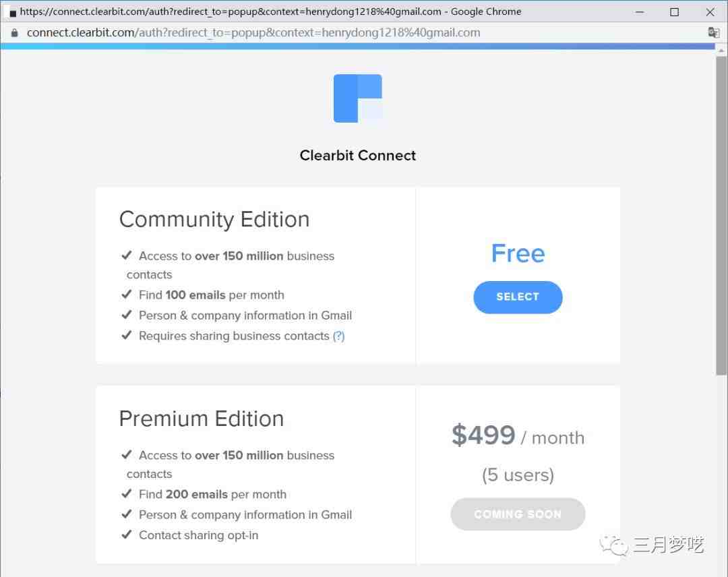Click the address bar URL
Viewport: 728px width, 577px height.
[x=253, y=33]
